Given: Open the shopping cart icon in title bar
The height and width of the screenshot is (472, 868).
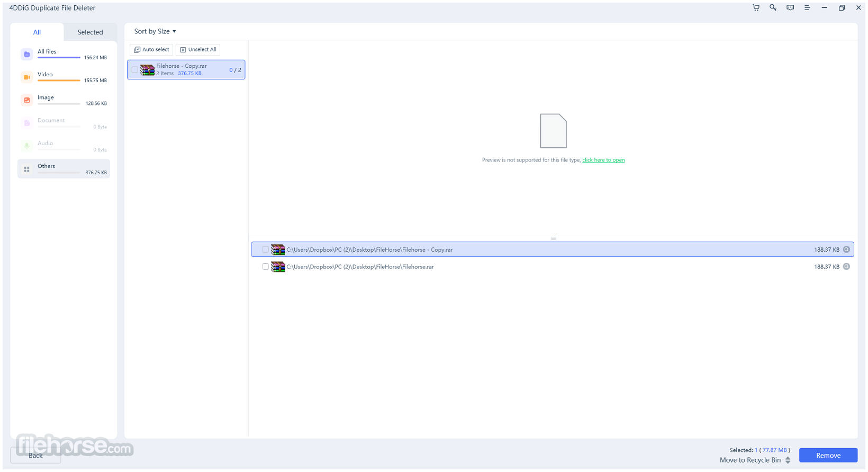Looking at the screenshot, I should pos(756,7).
